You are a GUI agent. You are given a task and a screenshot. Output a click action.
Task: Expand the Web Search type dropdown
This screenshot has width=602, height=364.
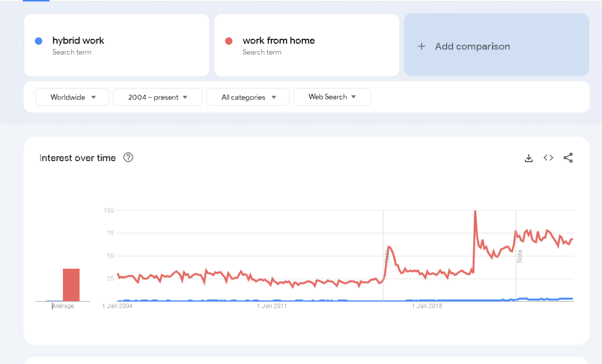pos(332,97)
